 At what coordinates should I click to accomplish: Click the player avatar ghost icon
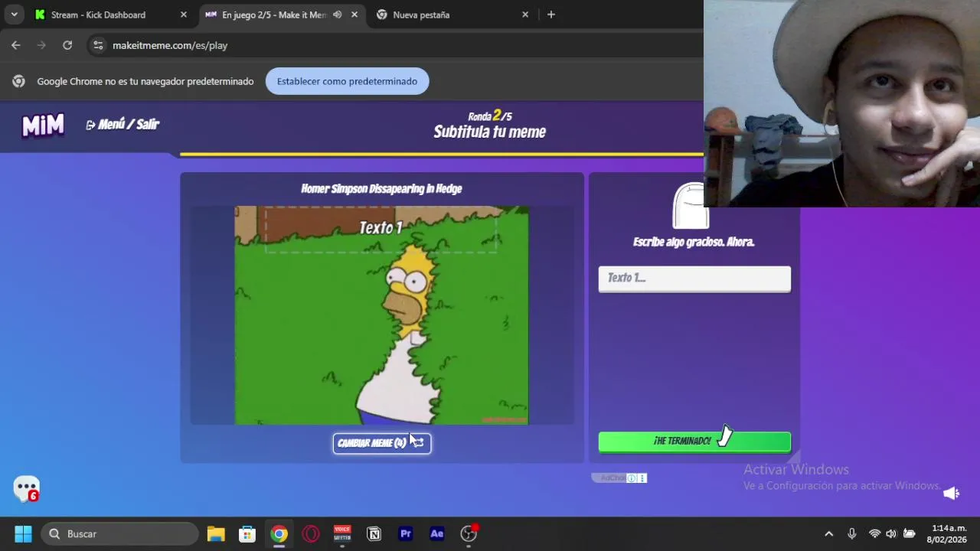click(x=689, y=206)
